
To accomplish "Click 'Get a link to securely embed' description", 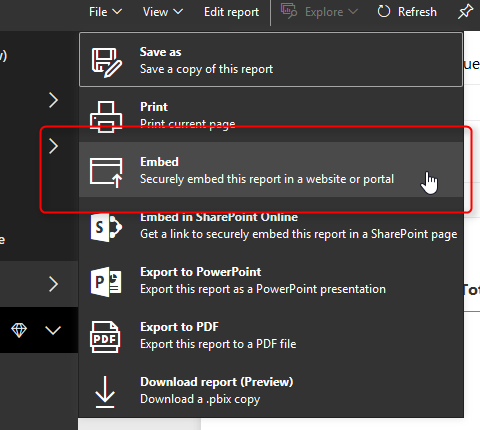I will click(299, 234).
